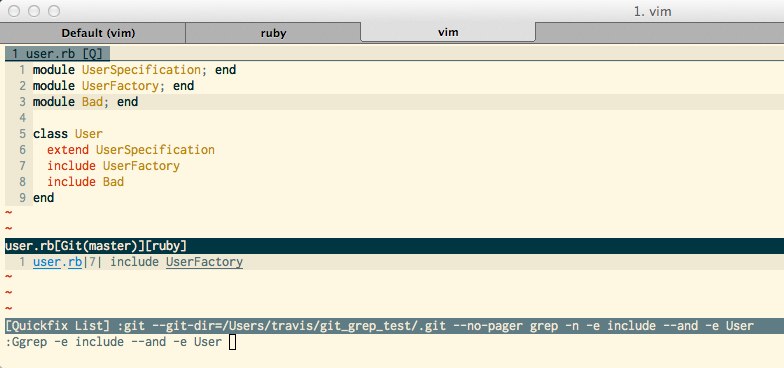Image resolution: width=784 pixels, height=368 pixels.
Task: Switch to the ruby terminal tab
Action: [273, 34]
